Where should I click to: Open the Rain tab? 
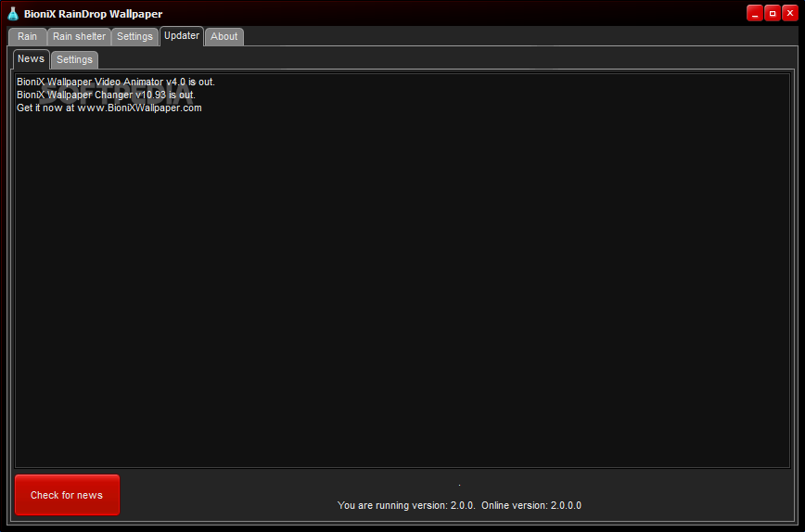tap(27, 36)
